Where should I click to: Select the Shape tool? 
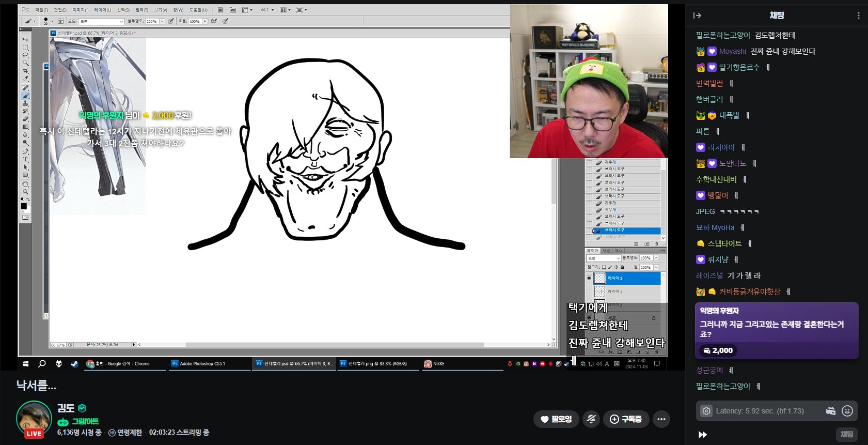click(25, 175)
